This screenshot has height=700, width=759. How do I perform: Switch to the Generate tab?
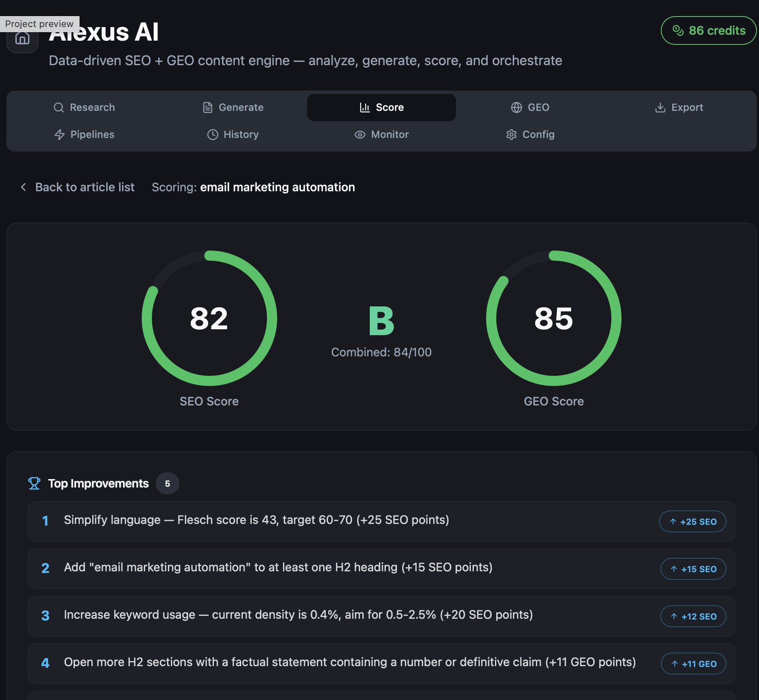pyautogui.click(x=233, y=107)
